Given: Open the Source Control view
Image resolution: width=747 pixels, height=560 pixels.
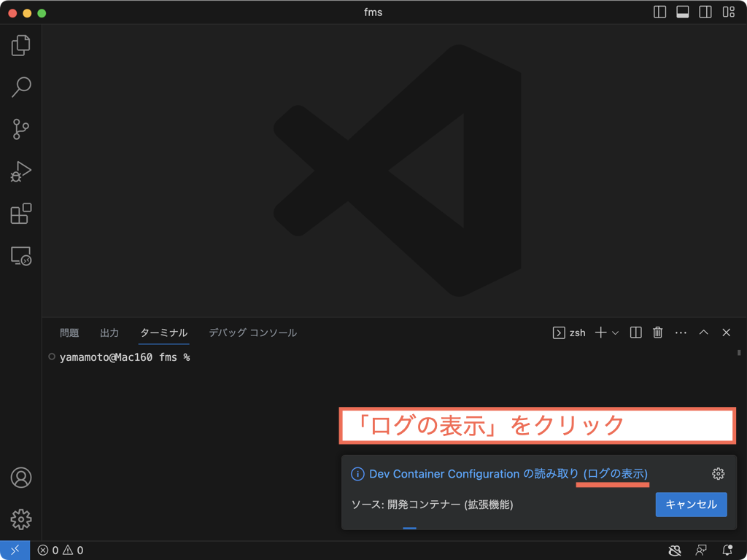Looking at the screenshot, I should [21, 129].
